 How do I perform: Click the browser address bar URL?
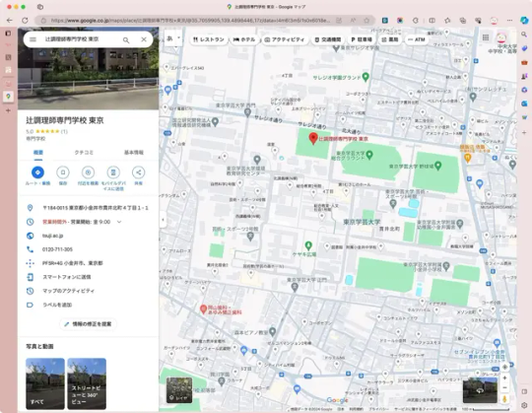pos(190,21)
